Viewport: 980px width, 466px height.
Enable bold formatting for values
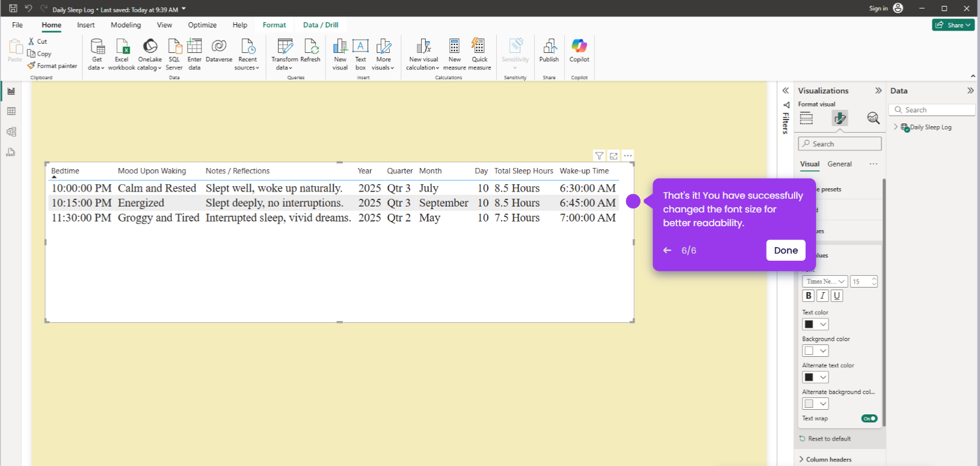coord(808,295)
